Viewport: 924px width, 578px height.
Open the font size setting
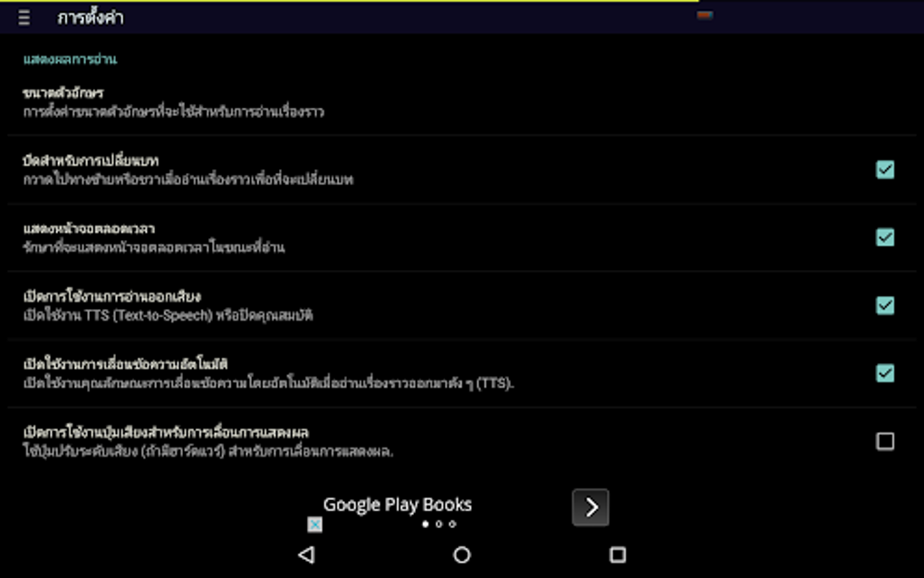pos(462,102)
